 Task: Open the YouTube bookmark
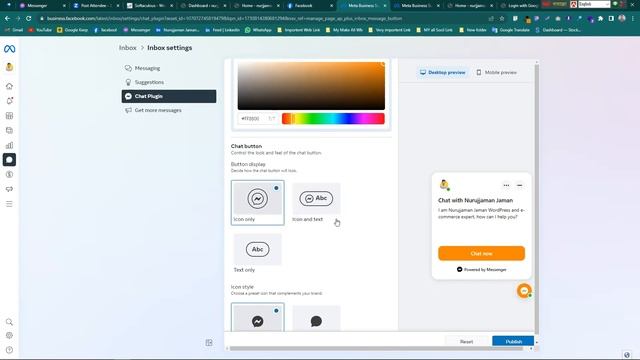[x=40, y=30]
